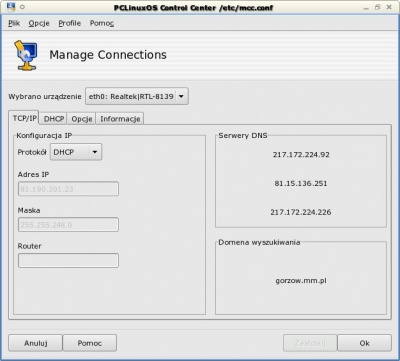The width and height of the screenshot is (400, 361).
Task: Open the Protokół DHCP combo box
Action: (76, 152)
